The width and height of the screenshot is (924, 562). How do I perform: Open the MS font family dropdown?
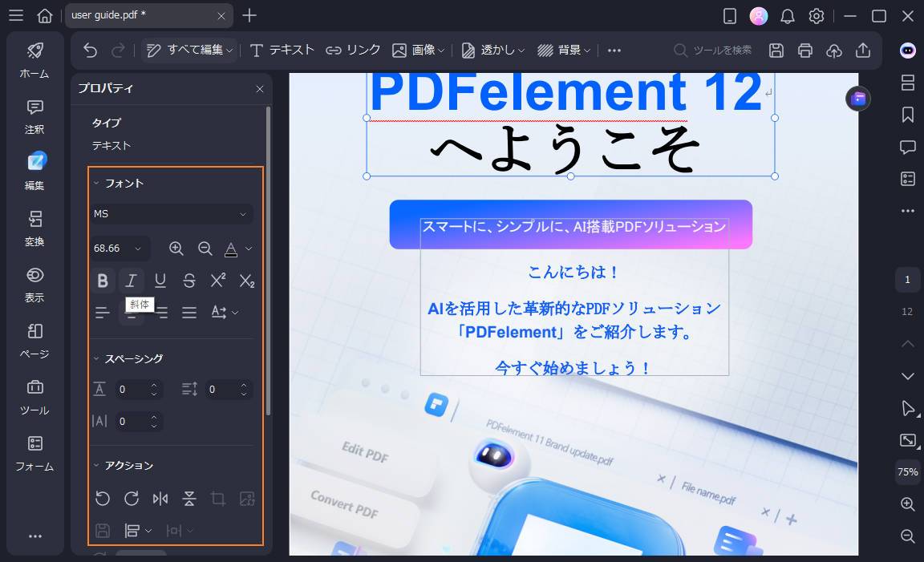172,213
